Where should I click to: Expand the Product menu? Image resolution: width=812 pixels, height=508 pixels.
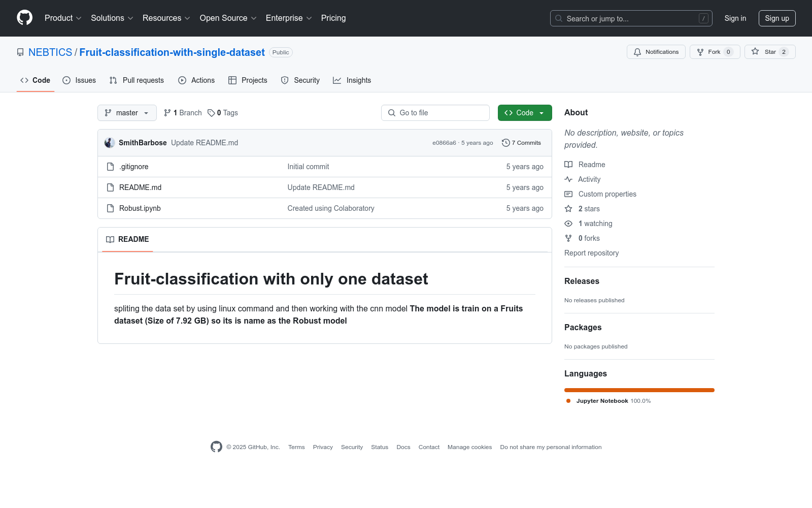(63, 18)
